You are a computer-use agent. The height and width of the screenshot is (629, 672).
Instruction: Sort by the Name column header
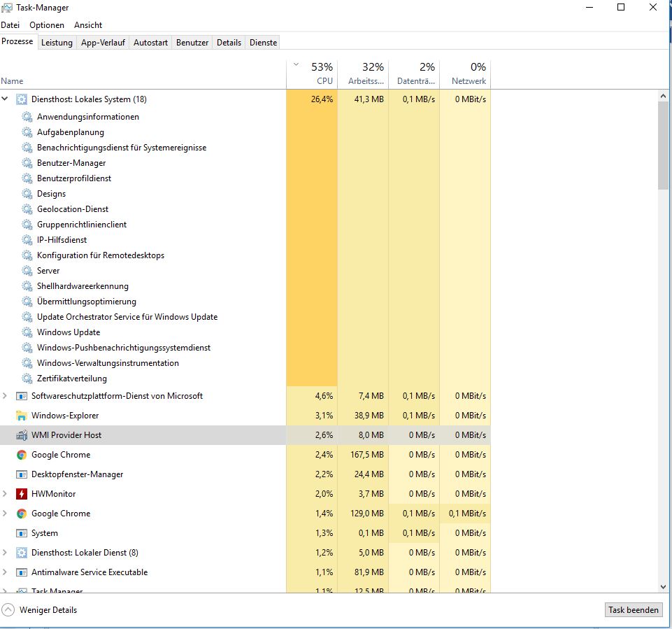[x=143, y=73]
